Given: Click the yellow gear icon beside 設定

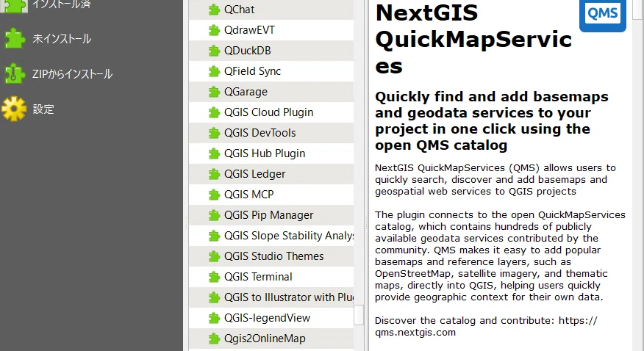Looking at the screenshot, I should coord(15,109).
